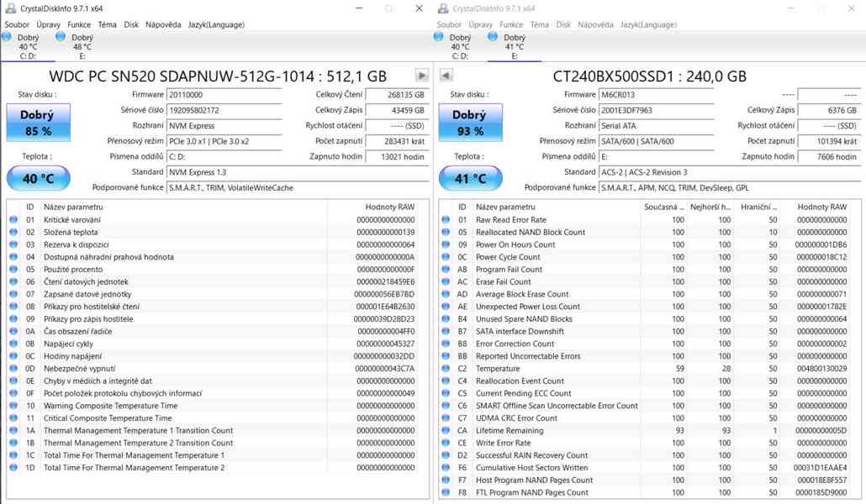The width and height of the screenshot is (866, 504).
Task: Select the SATA Interface Downshift row
Action: pos(645,331)
